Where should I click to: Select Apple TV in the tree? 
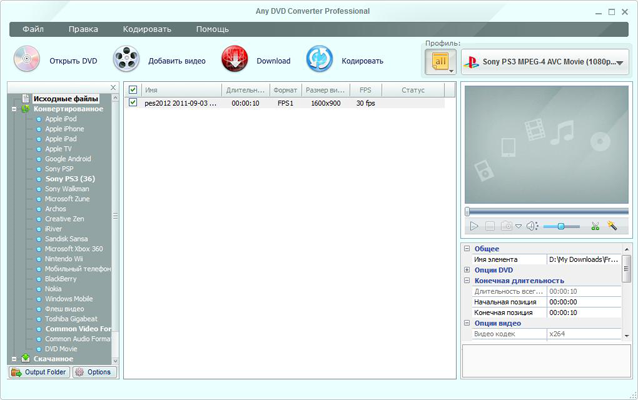pyautogui.click(x=58, y=149)
